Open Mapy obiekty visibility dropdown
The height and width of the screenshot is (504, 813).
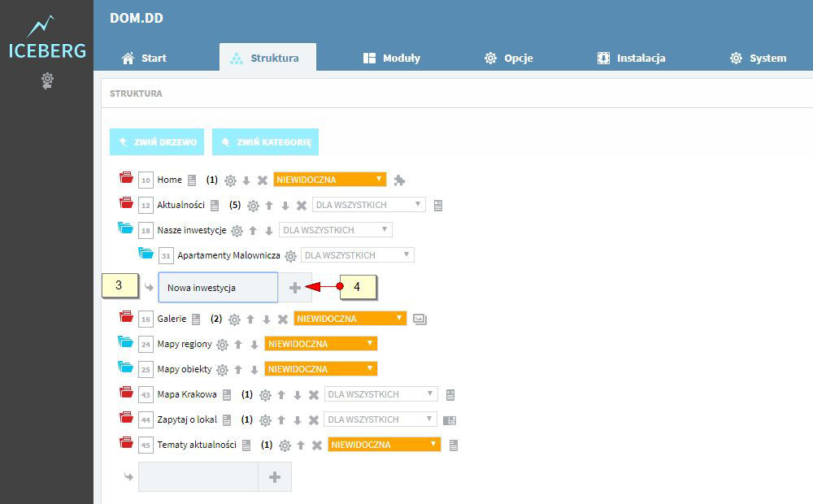pos(321,369)
